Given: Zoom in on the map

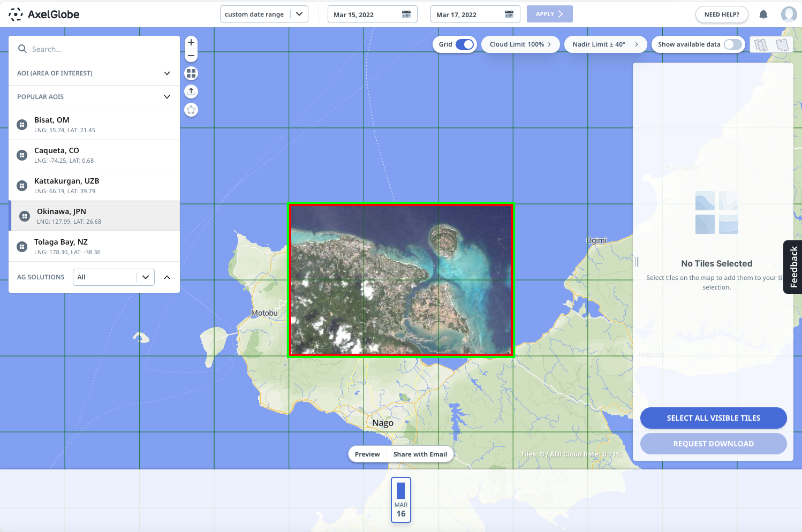Looking at the screenshot, I should click(191, 42).
